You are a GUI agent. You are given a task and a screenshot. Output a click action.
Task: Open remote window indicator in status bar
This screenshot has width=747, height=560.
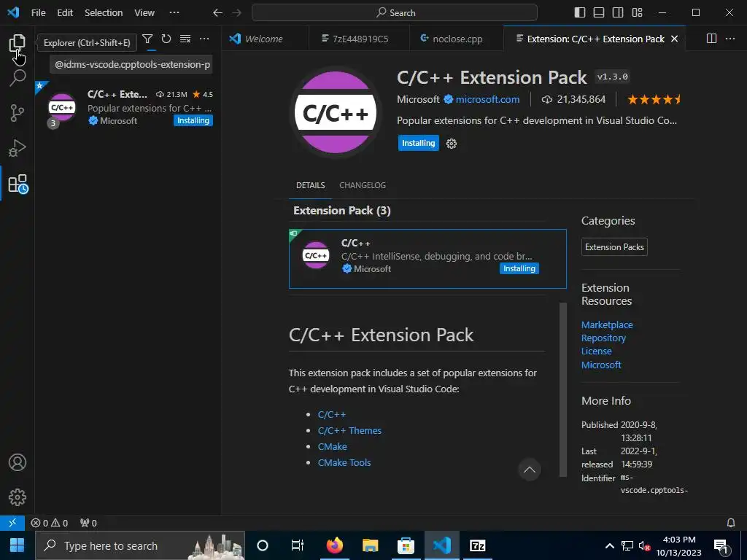coord(12,523)
